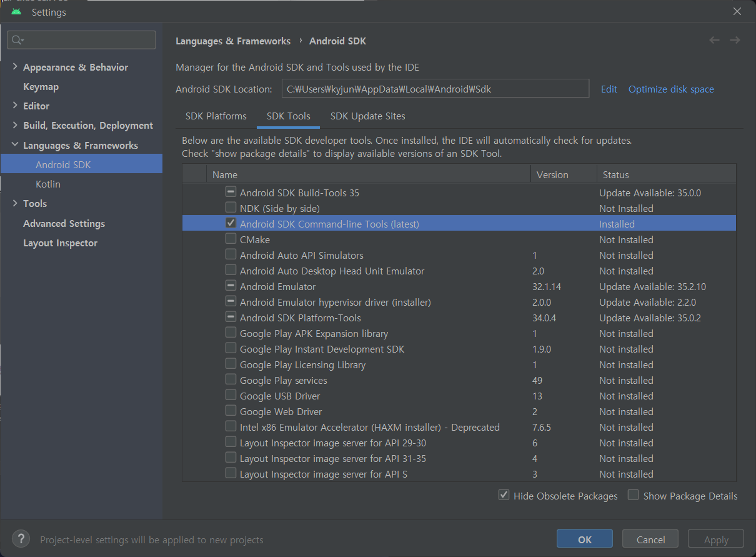Click the Android Studio logo in title bar
The height and width of the screenshot is (557, 756).
pos(16,11)
